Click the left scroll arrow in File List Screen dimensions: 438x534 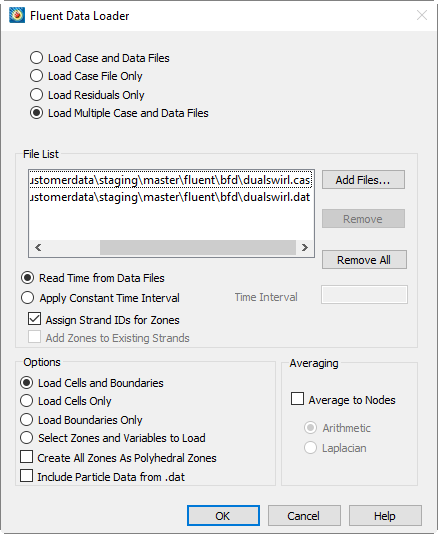coord(38,248)
